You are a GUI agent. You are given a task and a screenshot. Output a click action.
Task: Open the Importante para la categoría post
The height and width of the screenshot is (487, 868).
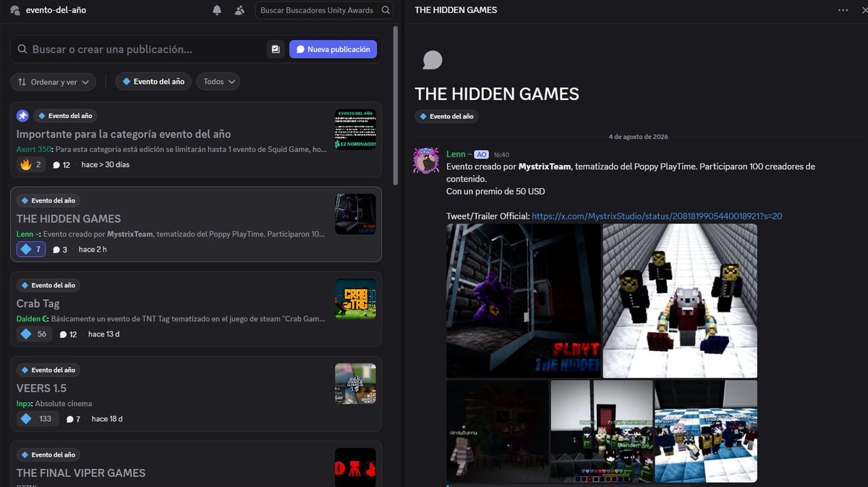pyautogui.click(x=196, y=140)
